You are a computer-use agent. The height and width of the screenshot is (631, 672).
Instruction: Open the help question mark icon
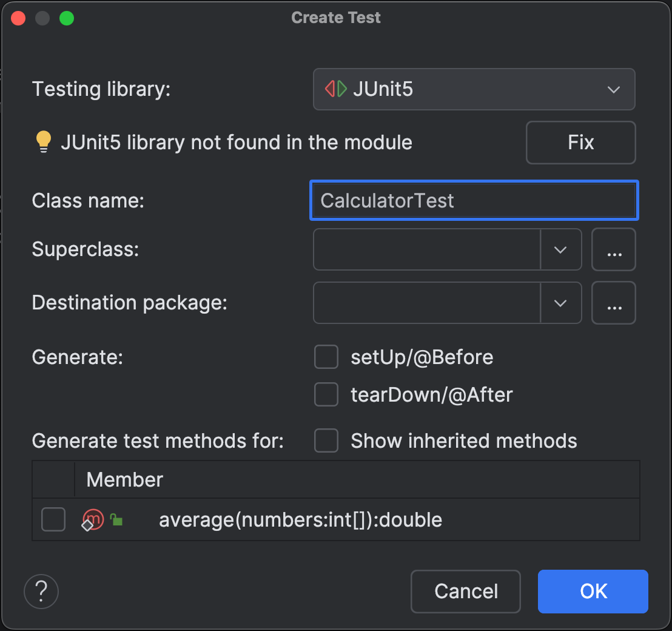coord(41,592)
